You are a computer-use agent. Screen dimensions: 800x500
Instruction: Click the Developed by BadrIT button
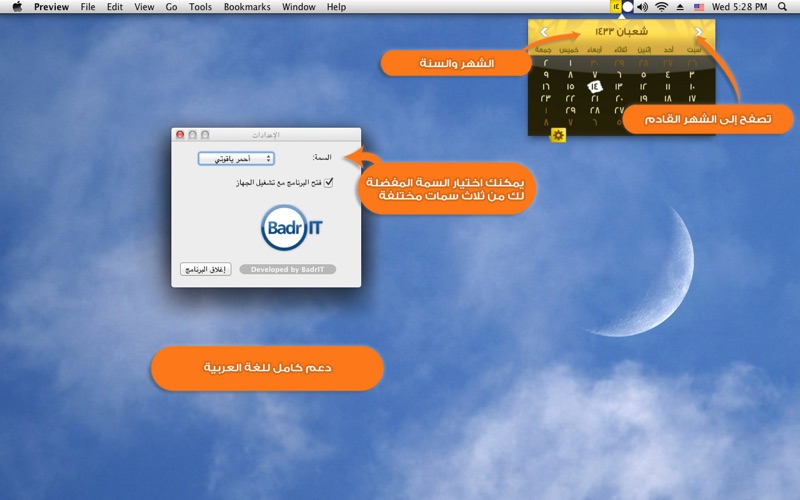pyautogui.click(x=288, y=269)
